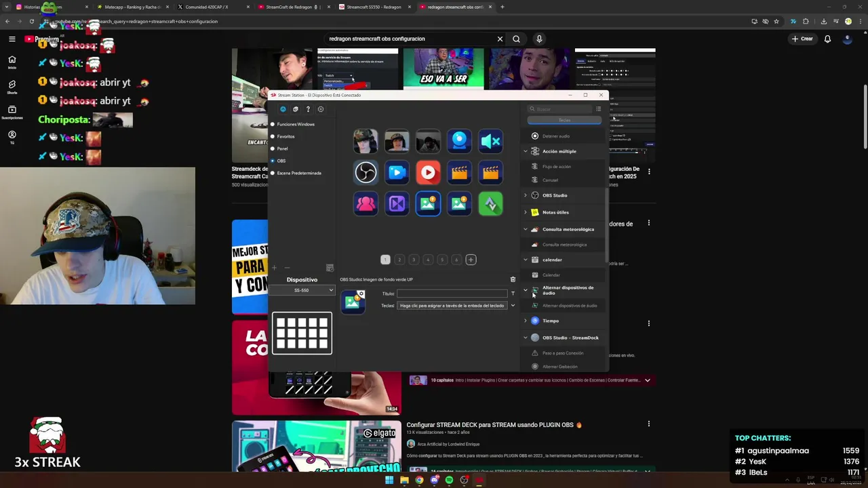Viewport: 868px width, 488px height.
Task: Open Stream Station settings circle icon
Action: click(x=321, y=109)
